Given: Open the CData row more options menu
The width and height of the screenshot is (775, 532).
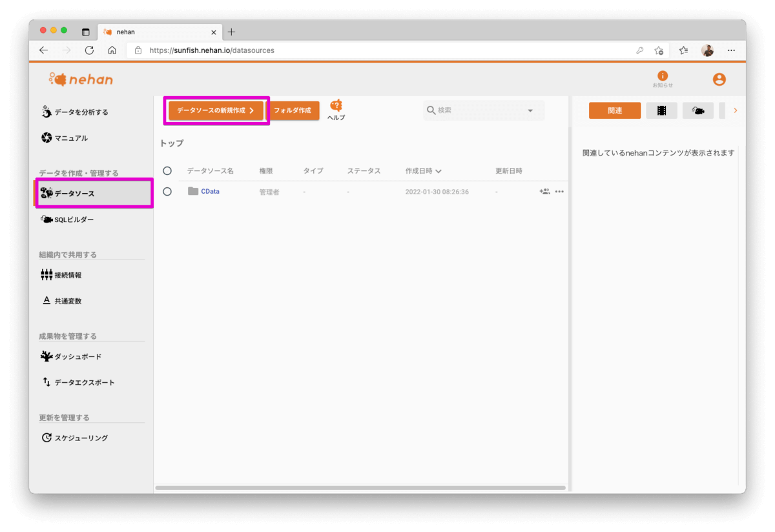Looking at the screenshot, I should (559, 192).
